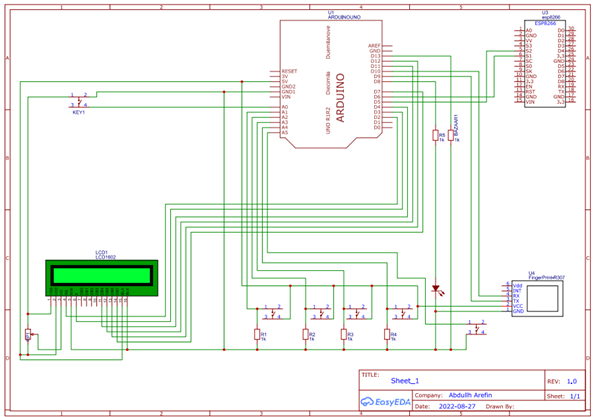Image resolution: width=594 pixels, height=417 pixels.
Task: Select the Arduino UNO component U1
Action: pyautogui.click(x=331, y=84)
